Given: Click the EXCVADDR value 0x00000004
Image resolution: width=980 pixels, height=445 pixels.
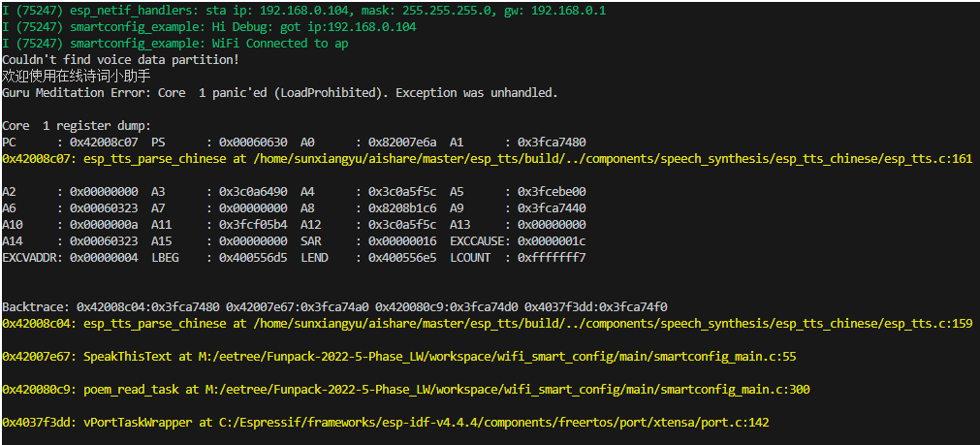Looking at the screenshot, I should pos(104,258).
